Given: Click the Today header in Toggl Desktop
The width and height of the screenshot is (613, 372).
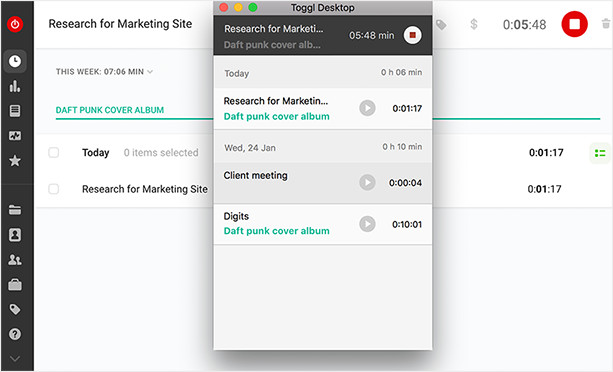Looking at the screenshot, I should tap(237, 73).
